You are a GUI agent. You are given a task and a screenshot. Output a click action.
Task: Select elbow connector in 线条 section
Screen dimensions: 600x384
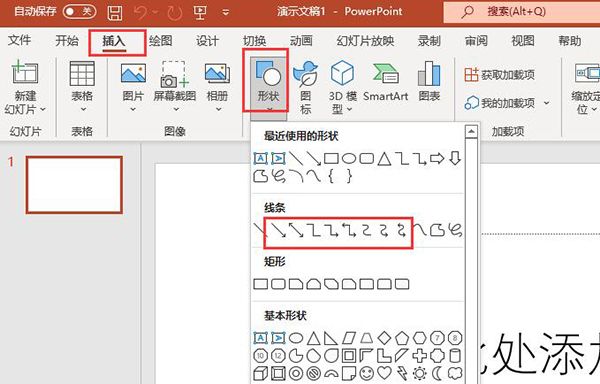314,230
